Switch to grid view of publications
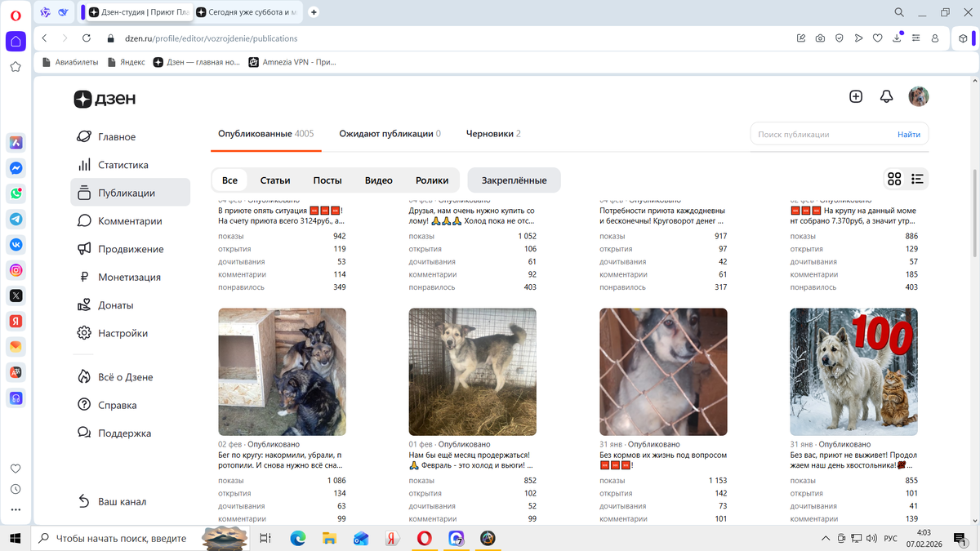 (x=894, y=179)
